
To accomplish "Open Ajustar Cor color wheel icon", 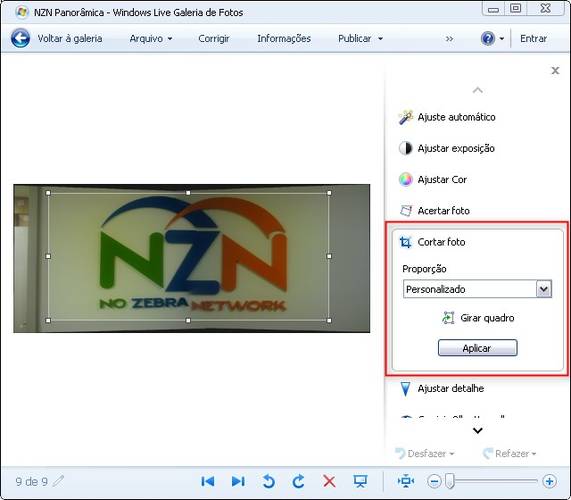I will (x=405, y=180).
